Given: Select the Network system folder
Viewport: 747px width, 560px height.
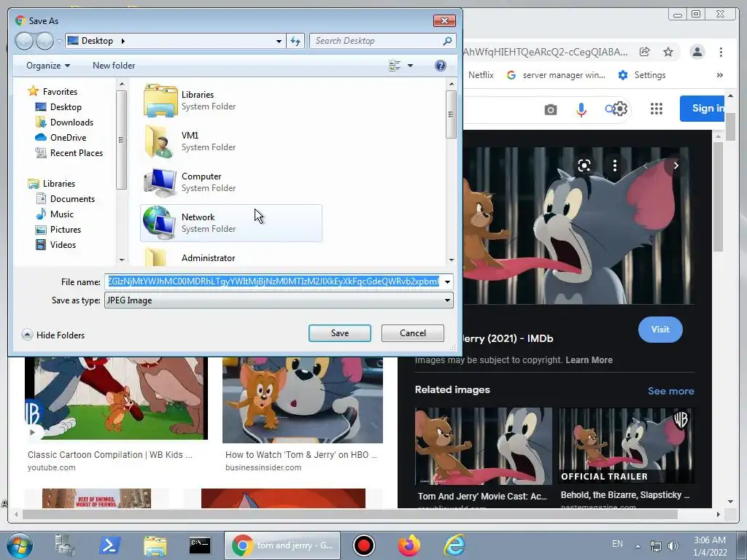Looking at the screenshot, I should pyautogui.click(x=231, y=223).
